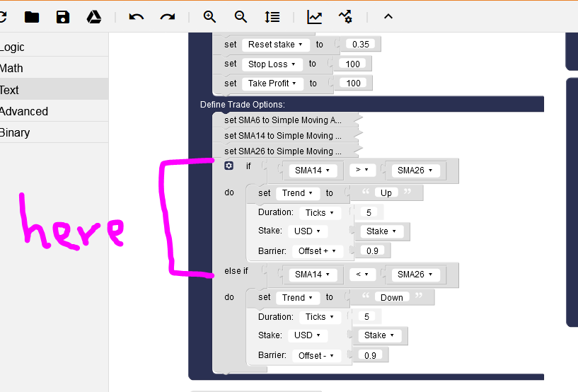This screenshot has width=578, height=392.
Task: Open the load file folder icon
Action: tap(32, 17)
